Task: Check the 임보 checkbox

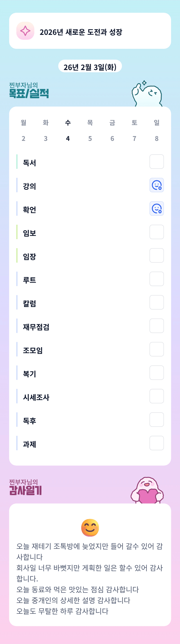Action: pos(156,232)
